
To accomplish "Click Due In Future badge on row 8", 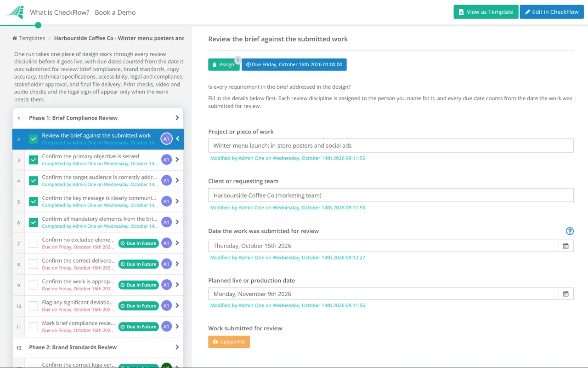I will 138,264.
